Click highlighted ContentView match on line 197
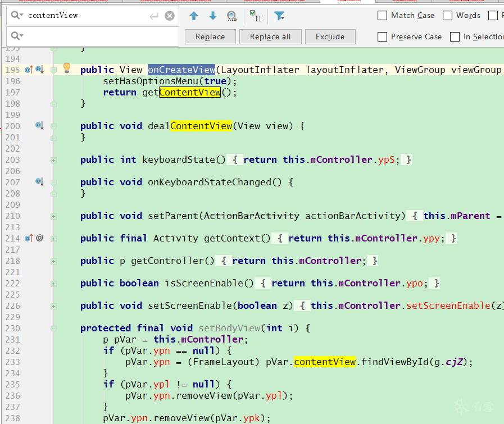 [x=190, y=92]
